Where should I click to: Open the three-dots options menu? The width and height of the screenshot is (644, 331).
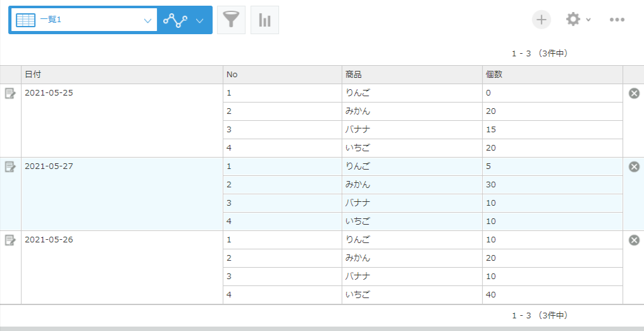click(x=617, y=20)
